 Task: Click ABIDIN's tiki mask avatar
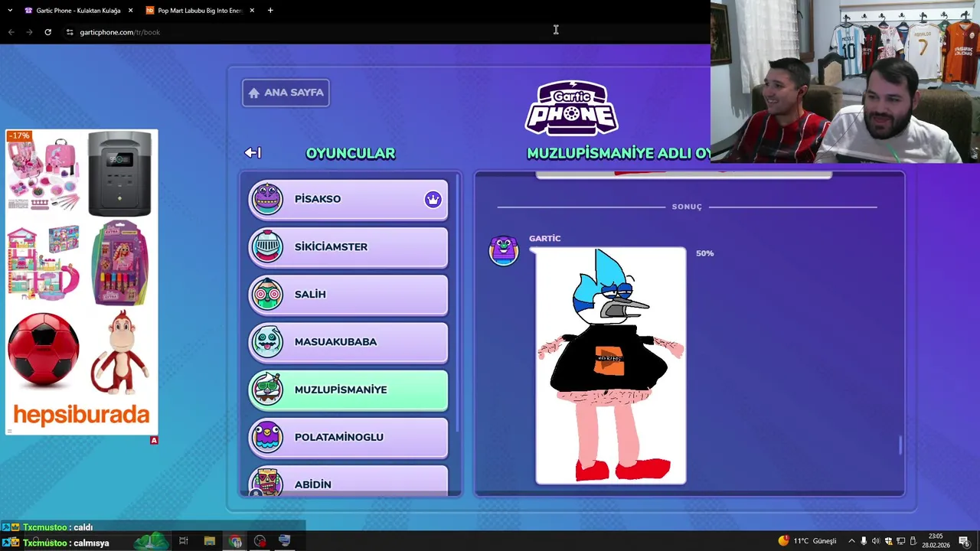tap(267, 482)
